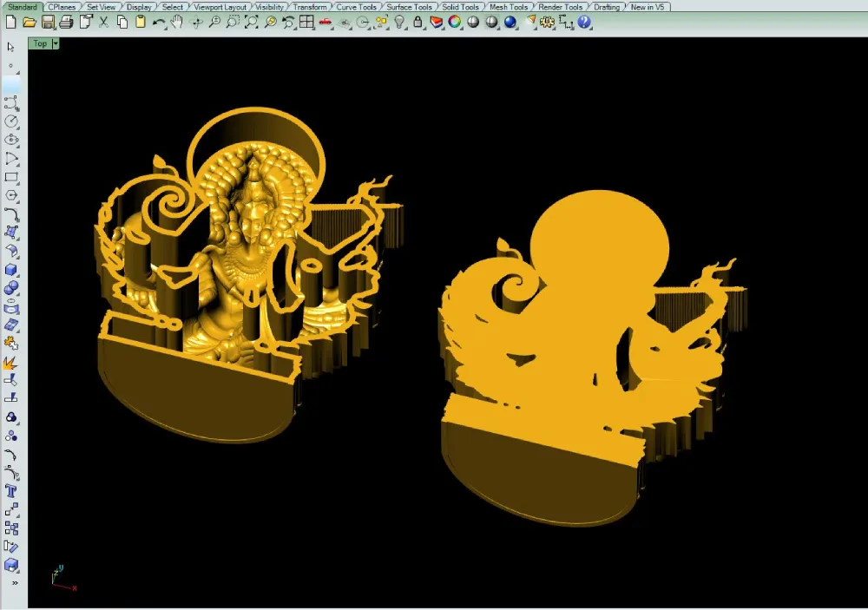The width and height of the screenshot is (868, 610).
Task: Open the Select tab
Action: click(x=172, y=7)
